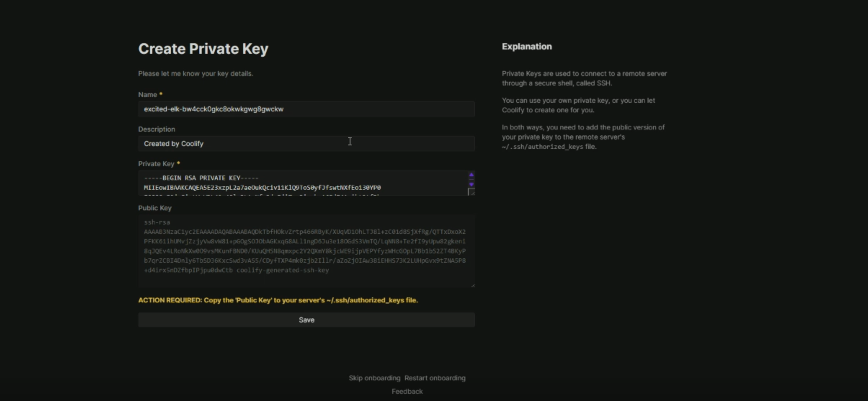
Task: Skip onboarding via the footer link
Action: click(374, 378)
